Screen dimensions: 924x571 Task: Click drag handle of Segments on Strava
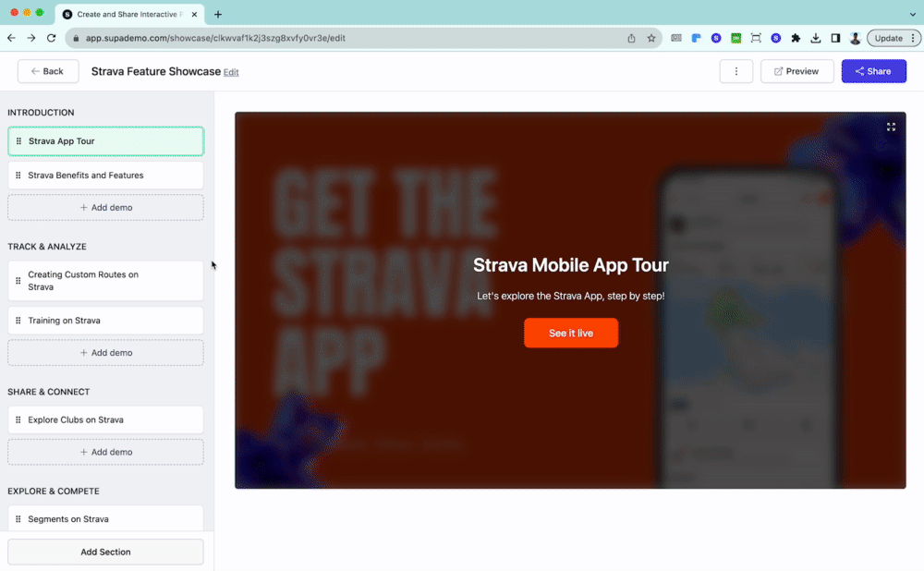18,519
